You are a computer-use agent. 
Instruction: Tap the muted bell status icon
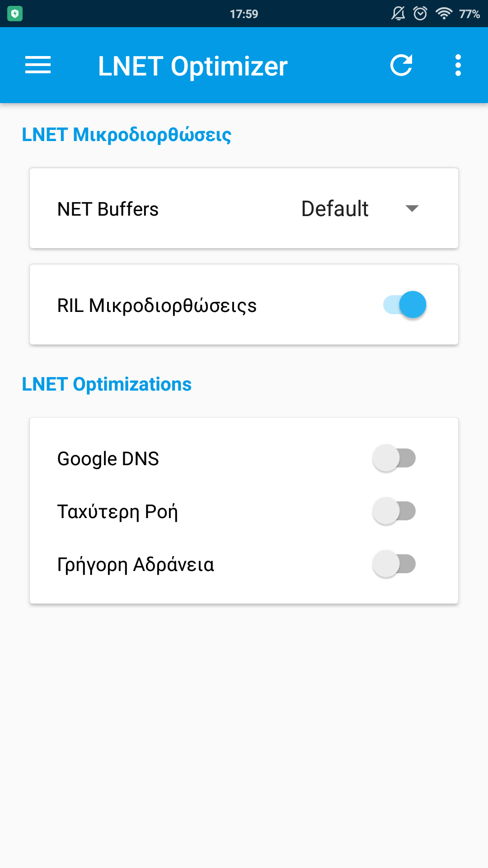[398, 14]
